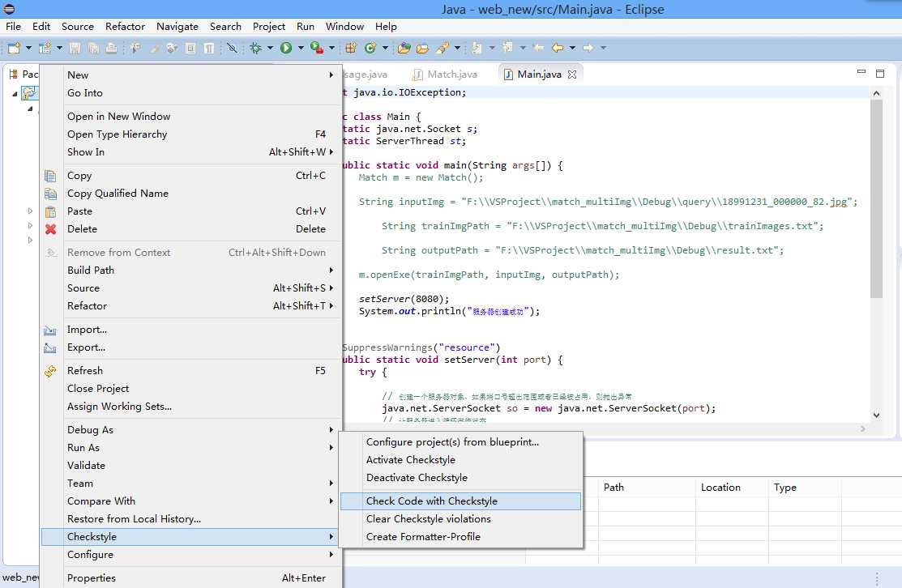Click the editor scroll-up arrow
Viewport: 902px width, 588px height.
875,93
